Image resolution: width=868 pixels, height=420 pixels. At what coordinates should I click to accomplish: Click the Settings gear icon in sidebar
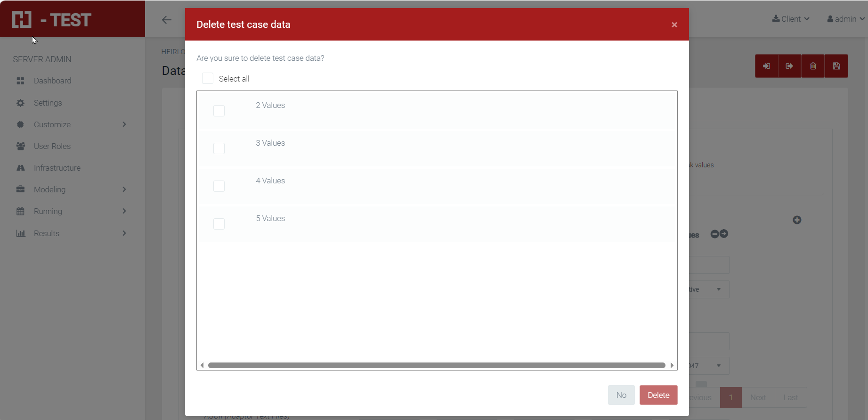pyautogui.click(x=20, y=103)
